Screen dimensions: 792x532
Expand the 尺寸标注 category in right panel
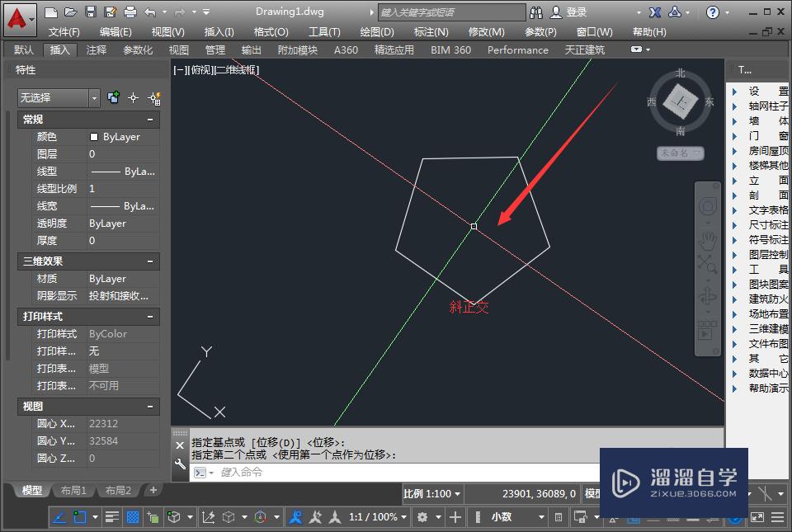(758, 224)
